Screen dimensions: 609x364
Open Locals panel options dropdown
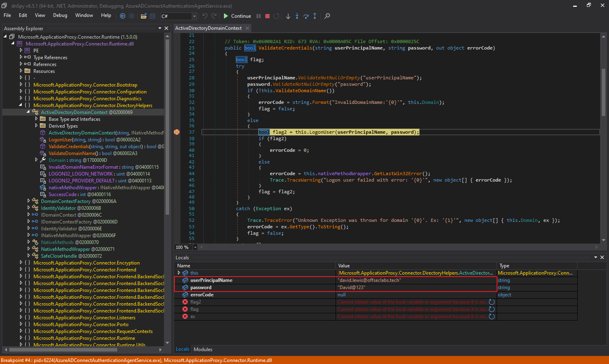tap(596, 257)
